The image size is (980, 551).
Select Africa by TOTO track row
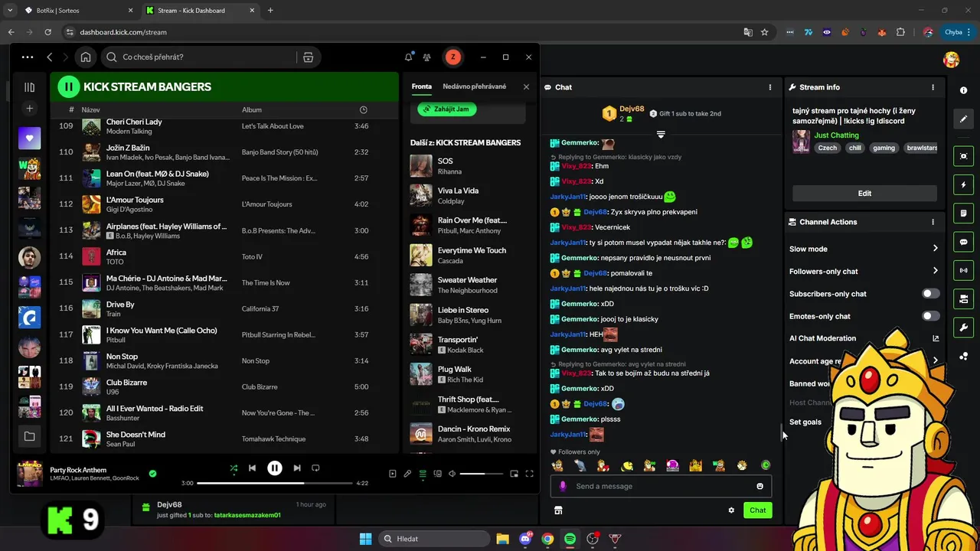click(x=224, y=256)
